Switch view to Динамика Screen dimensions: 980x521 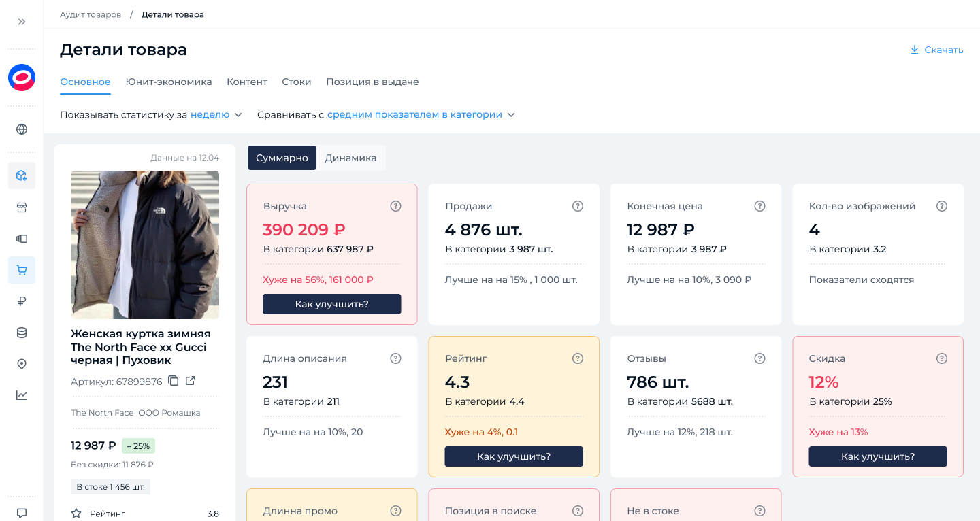[350, 158]
